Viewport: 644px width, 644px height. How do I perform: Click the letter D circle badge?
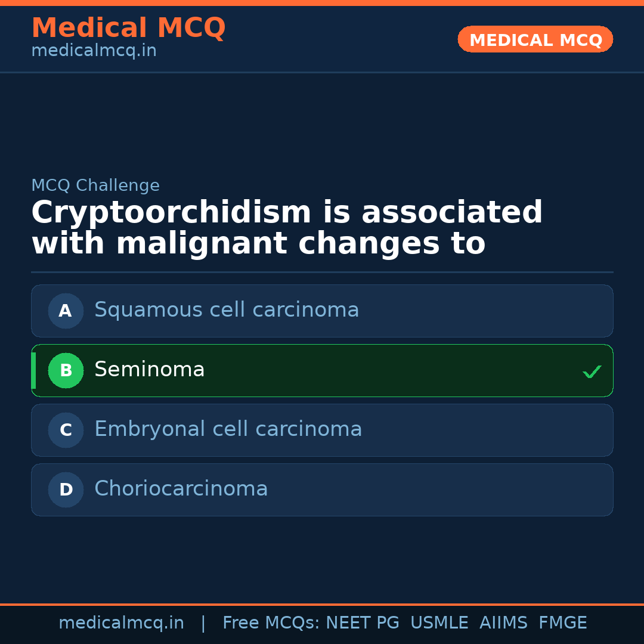(66, 490)
